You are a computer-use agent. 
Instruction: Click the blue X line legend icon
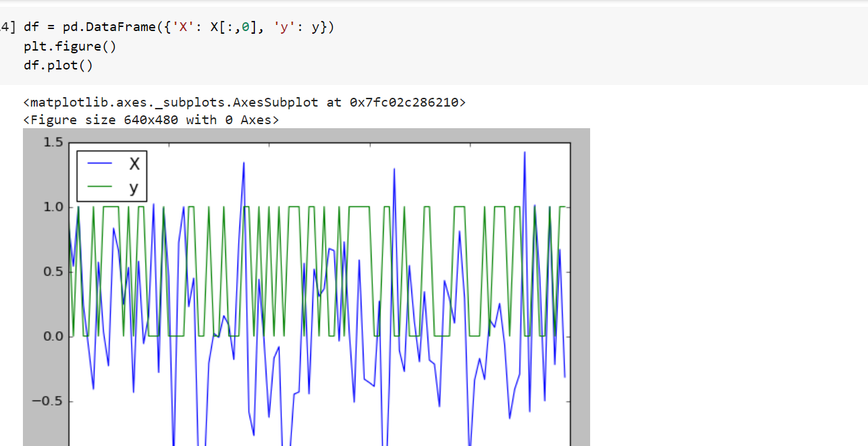pos(98,163)
